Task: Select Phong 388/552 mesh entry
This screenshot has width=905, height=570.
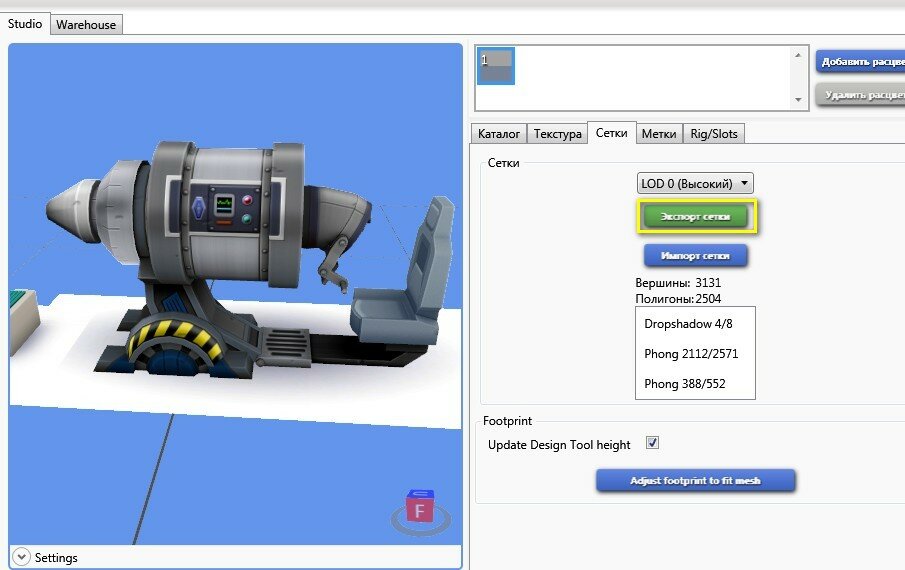Action: point(685,384)
